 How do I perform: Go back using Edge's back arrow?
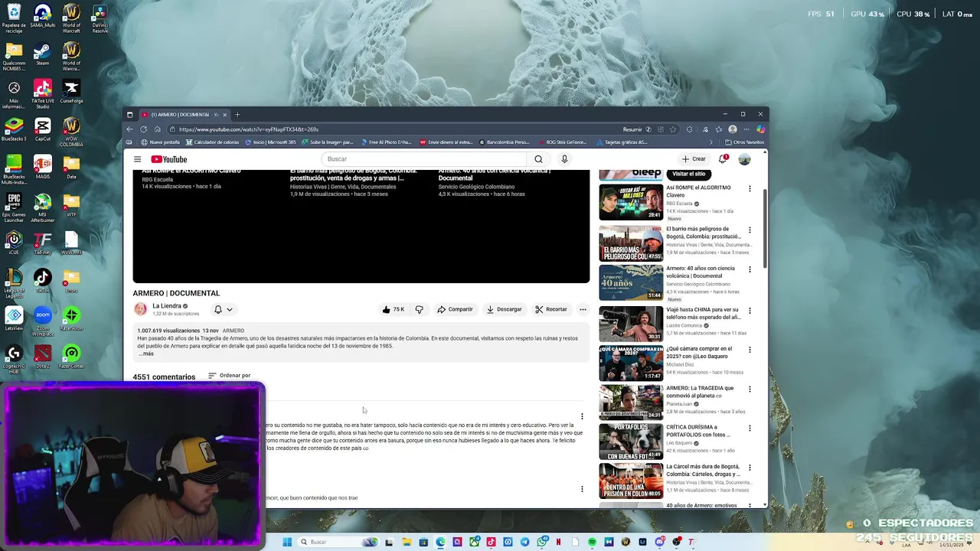(129, 129)
